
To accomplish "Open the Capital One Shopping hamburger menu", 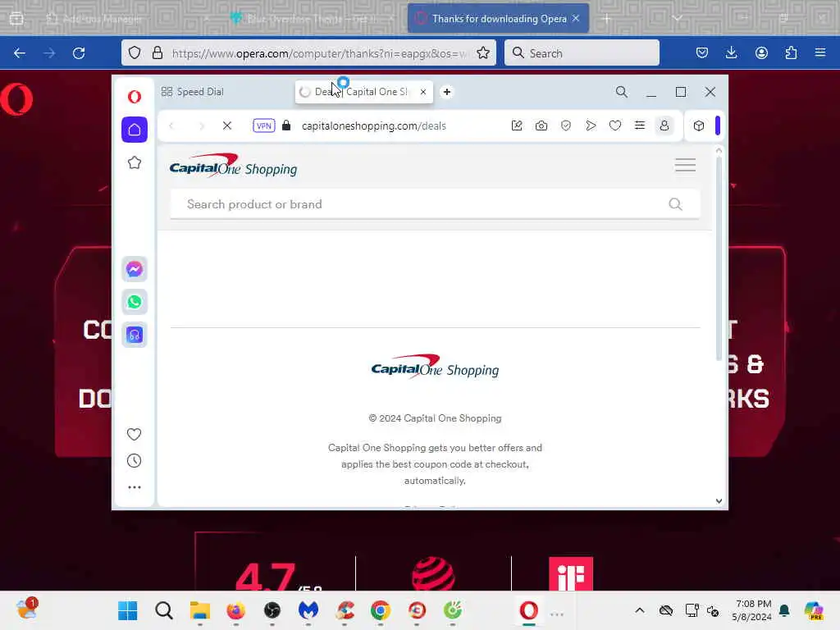I will click(x=685, y=165).
